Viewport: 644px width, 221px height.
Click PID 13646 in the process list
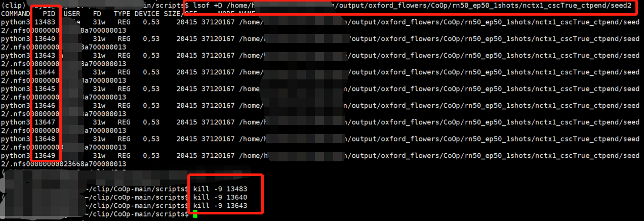point(45,106)
